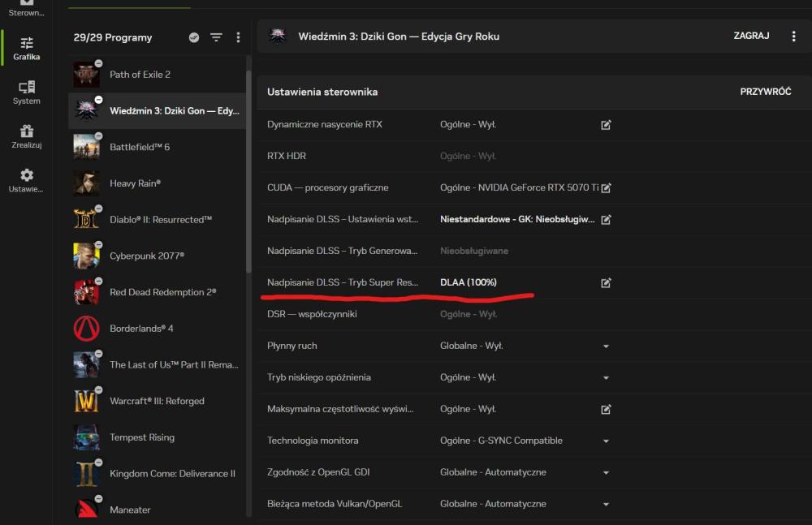
Task: Open Ustawienia gear in sidebar
Action: pos(26,179)
